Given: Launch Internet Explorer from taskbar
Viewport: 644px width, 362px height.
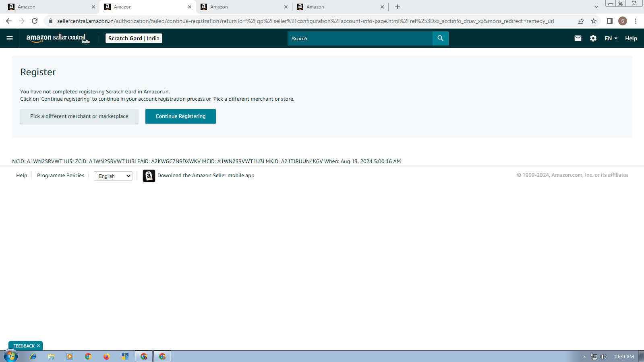Looking at the screenshot, I should (x=33, y=356).
